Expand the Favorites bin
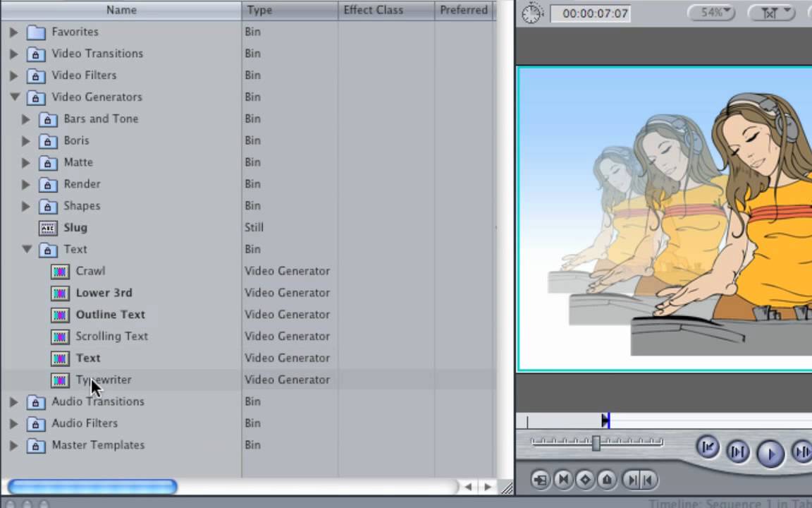The height and width of the screenshot is (508, 812). [x=14, y=32]
